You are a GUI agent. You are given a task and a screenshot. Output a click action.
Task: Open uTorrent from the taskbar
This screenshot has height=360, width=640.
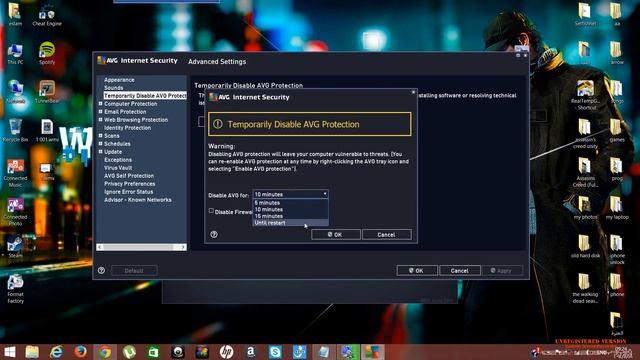(x=129, y=352)
